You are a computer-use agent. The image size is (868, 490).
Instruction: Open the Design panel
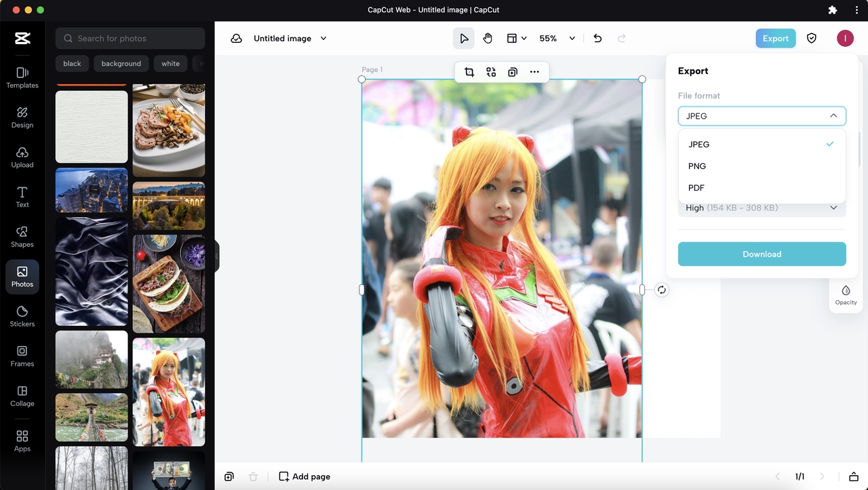pos(22,117)
